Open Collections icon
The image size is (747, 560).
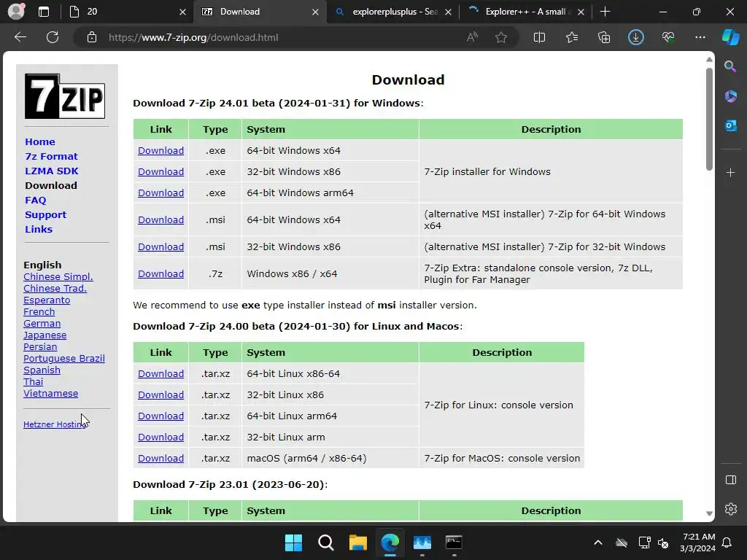tap(604, 37)
